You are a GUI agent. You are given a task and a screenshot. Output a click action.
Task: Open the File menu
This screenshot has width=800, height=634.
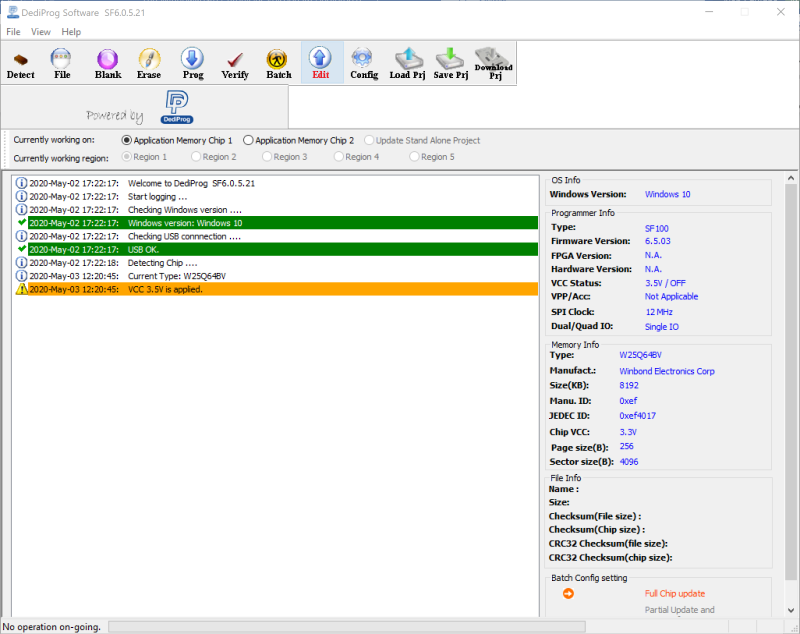point(13,32)
